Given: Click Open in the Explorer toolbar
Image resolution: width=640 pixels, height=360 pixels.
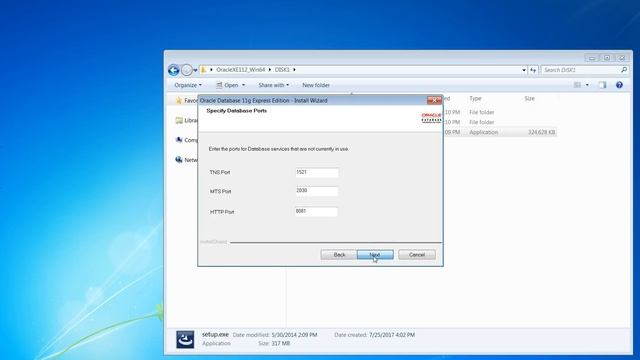Looking at the screenshot, I should pyautogui.click(x=227, y=85).
